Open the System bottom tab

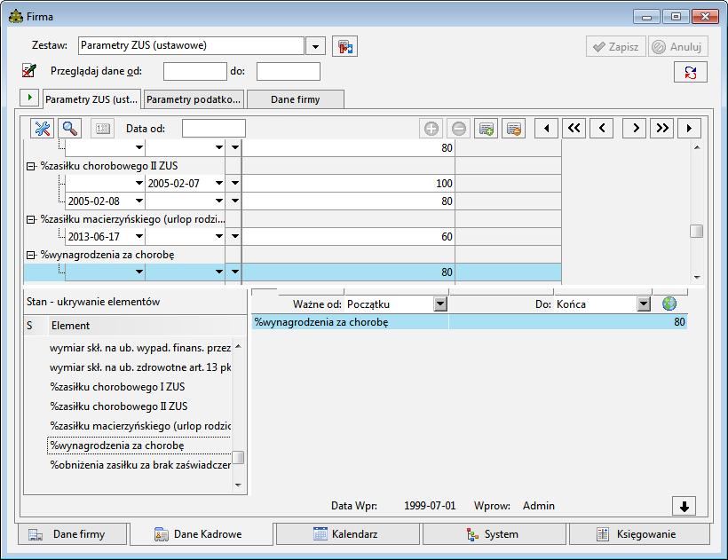tap(494, 534)
